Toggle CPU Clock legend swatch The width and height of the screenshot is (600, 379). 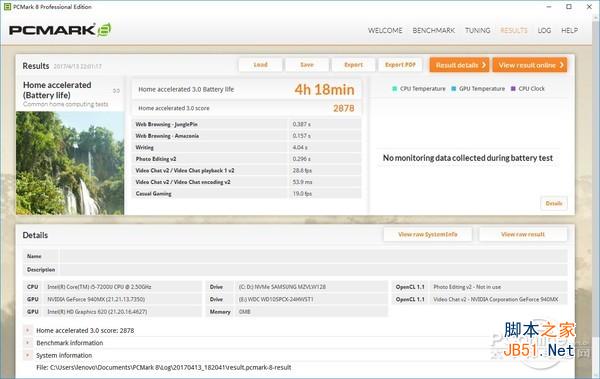[x=513, y=88]
